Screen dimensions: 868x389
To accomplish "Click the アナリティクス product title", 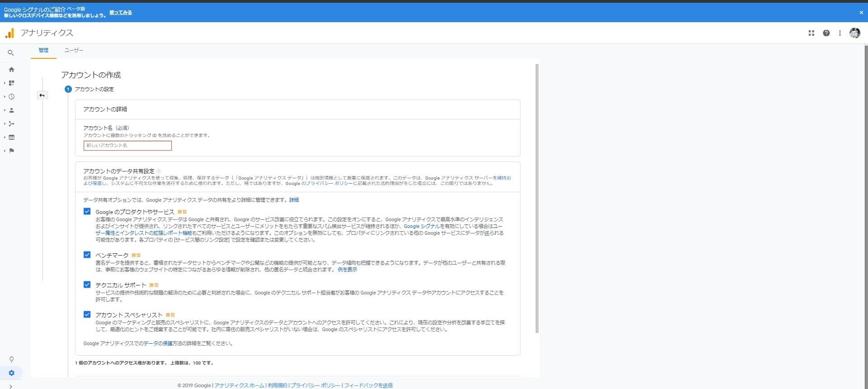I will coord(47,33).
